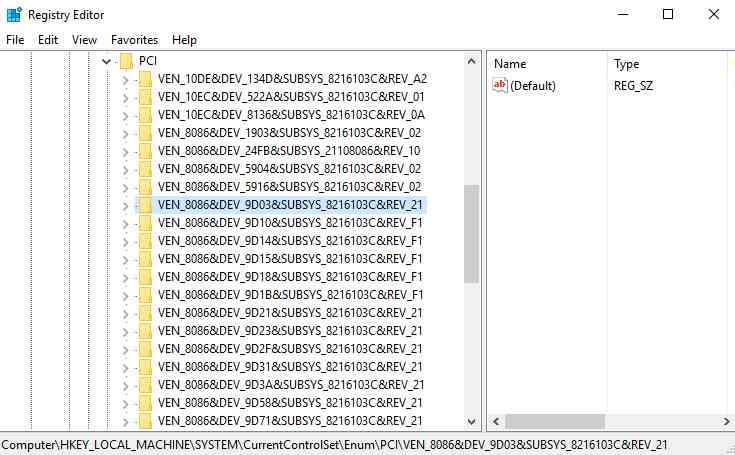Screen dimensions: 735x455
Task: Select VEN_8086&DEV_9D15&SUBSYS_8216103C&REV_F1 key
Action: pyautogui.click(x=290, y=259)
